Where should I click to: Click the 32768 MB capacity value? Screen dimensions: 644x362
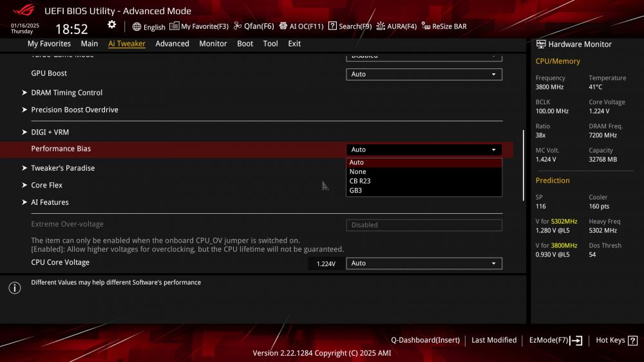click(603, 160)
